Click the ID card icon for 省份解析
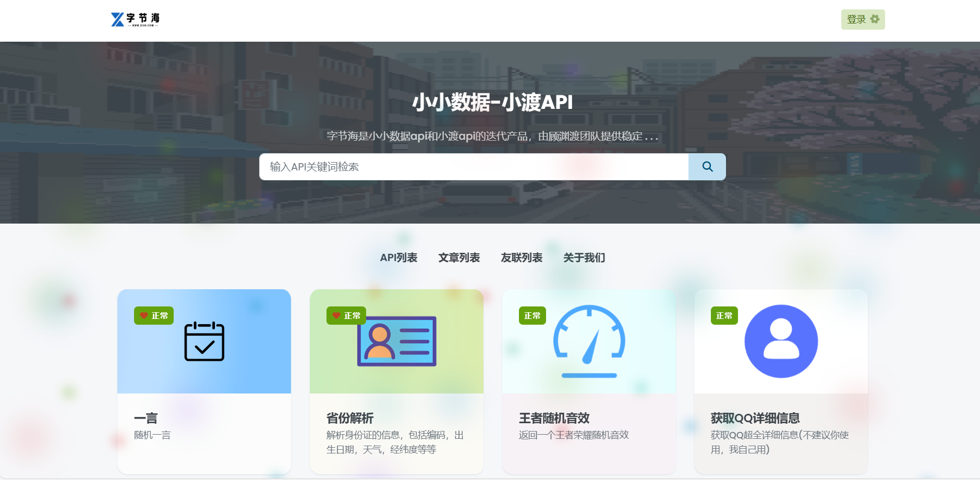This screenshot has width=980, height=480. pos(396,341)
